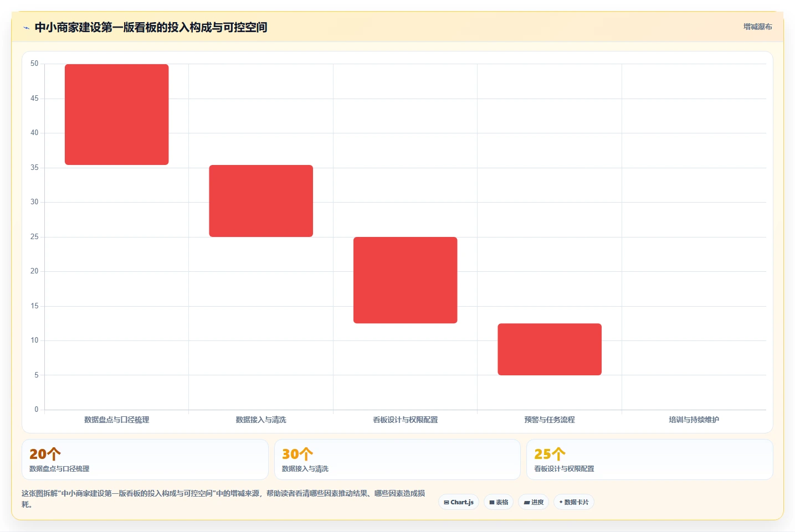Click the x-axis label 培训与持续维护
795x532 pixels.
click(694, 420)
